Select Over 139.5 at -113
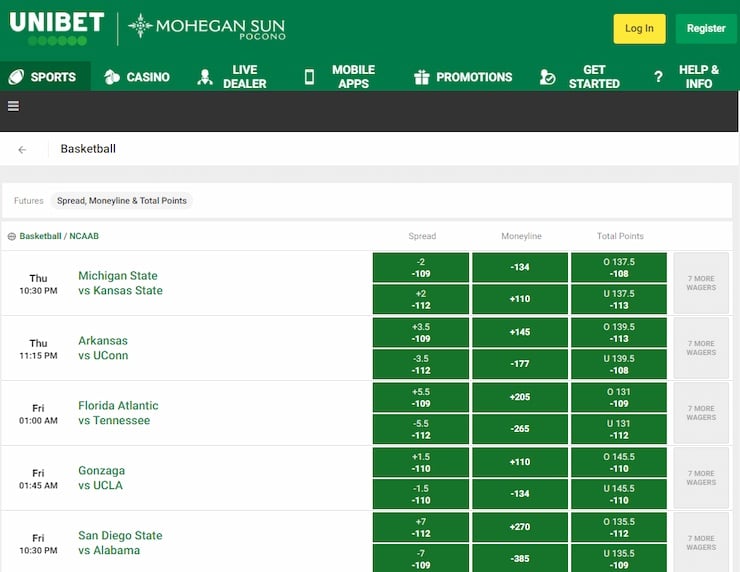 619,333
